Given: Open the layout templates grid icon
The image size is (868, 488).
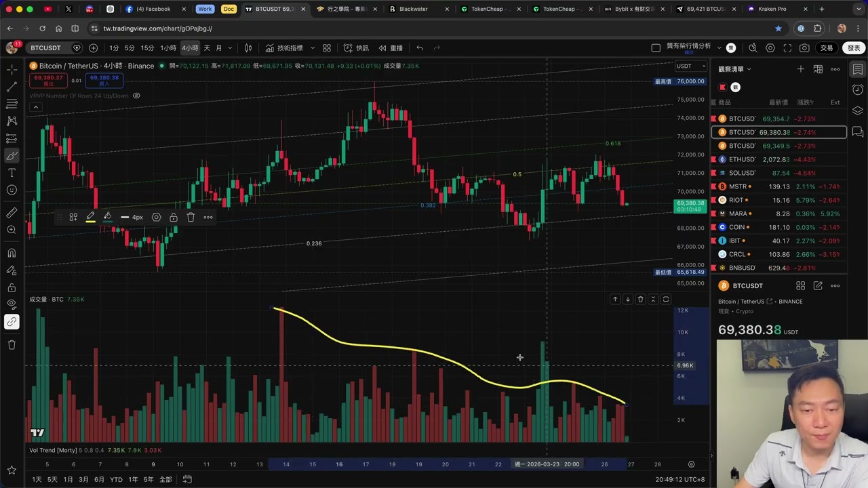Looking at the screenshot, I should (x=327, y=48).
